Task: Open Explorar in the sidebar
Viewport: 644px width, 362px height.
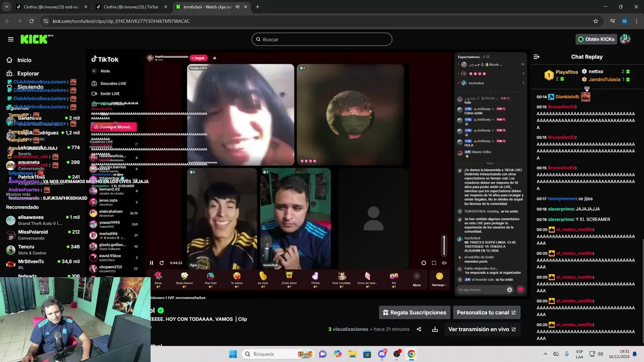Action: [22, 73]
